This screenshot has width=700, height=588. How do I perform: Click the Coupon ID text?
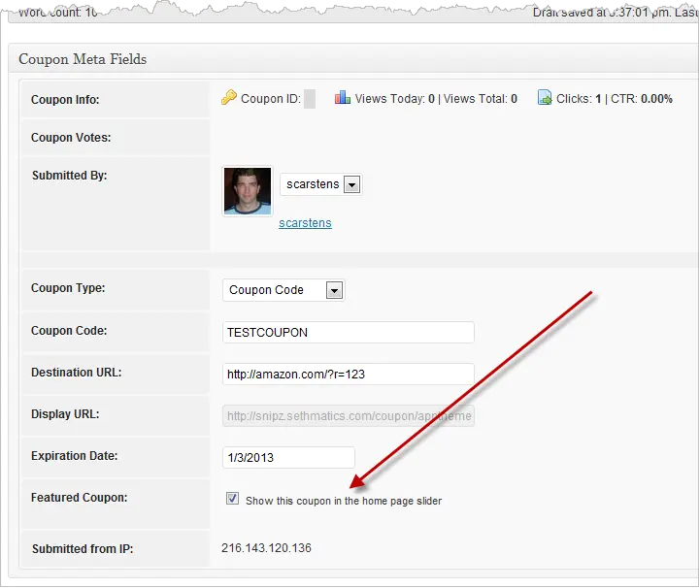click(271, 99)
